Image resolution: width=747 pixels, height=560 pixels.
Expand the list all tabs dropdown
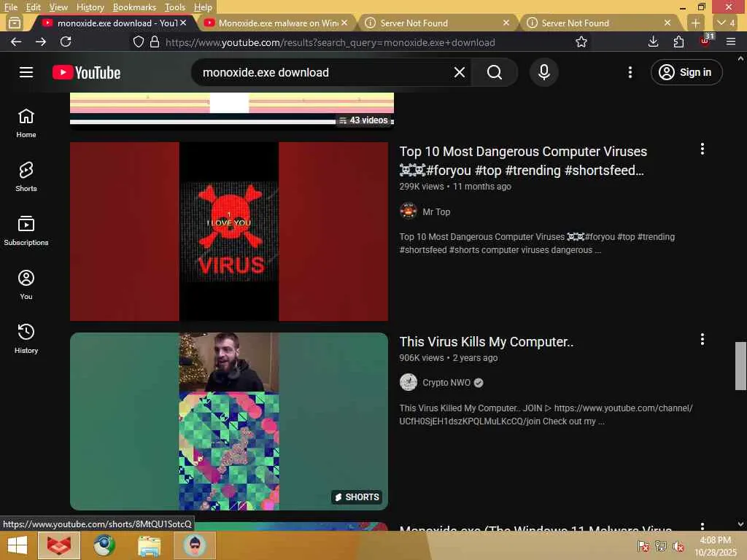(x=727, y=23)
